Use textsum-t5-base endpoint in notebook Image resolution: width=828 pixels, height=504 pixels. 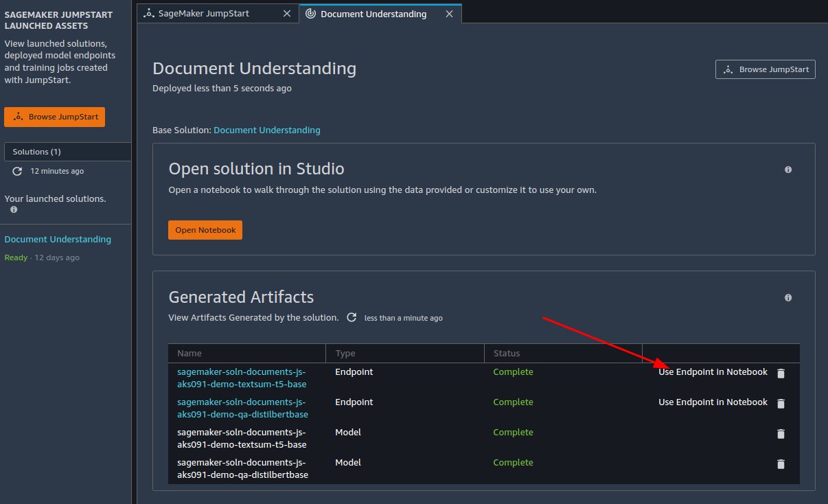[x=713, y=371]
